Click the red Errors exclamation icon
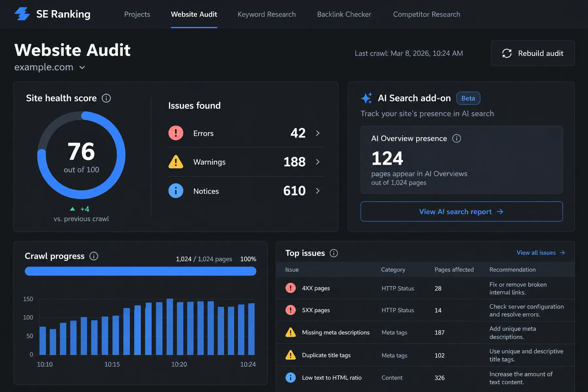588x392 pixels. (x=176, y=133)
